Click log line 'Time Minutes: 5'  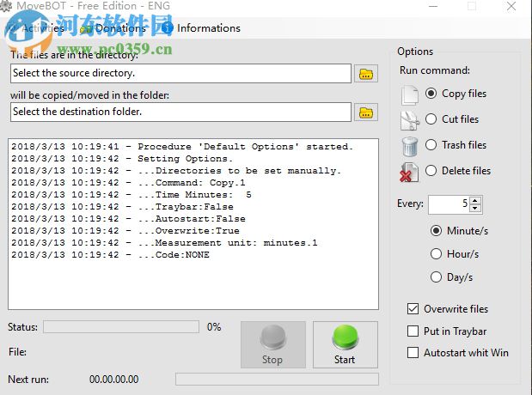coord(131,195)
